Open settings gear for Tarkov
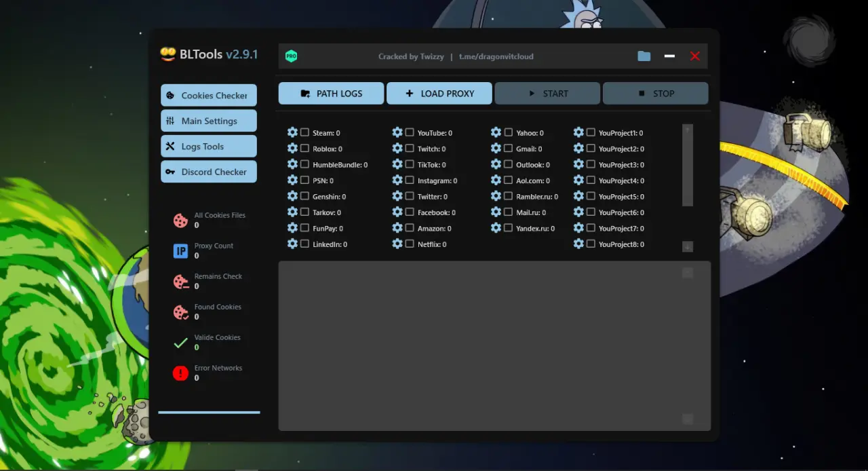This screenshot has height=471, width=868. click(292, 212)
